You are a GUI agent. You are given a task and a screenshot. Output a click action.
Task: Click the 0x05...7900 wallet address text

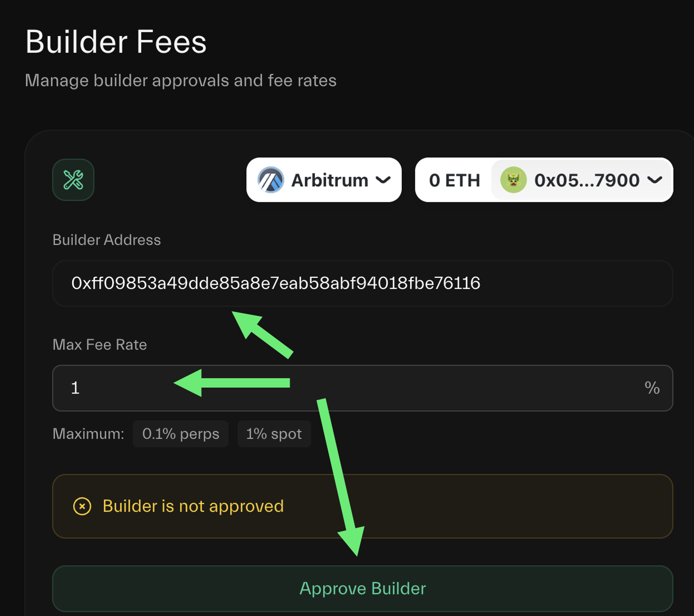pyautogui.click(x=587, y=180)
